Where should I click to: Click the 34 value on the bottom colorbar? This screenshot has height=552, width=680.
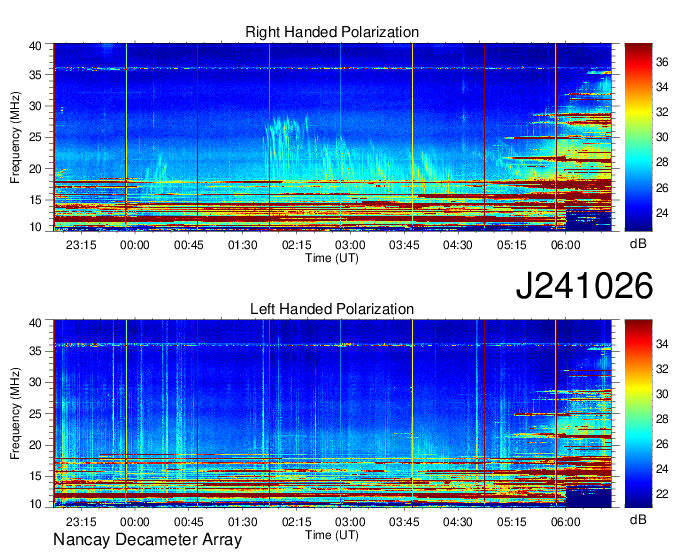tap(662, 344)
